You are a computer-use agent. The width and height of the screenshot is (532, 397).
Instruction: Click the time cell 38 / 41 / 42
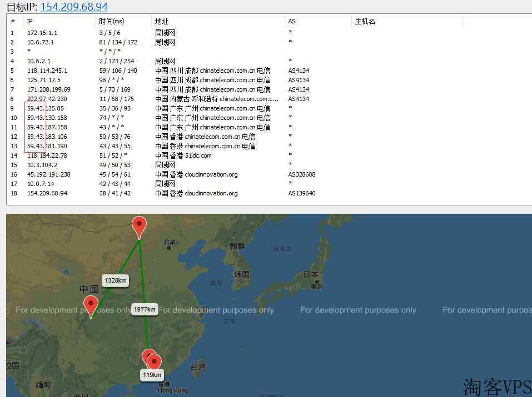pos(115,193)
